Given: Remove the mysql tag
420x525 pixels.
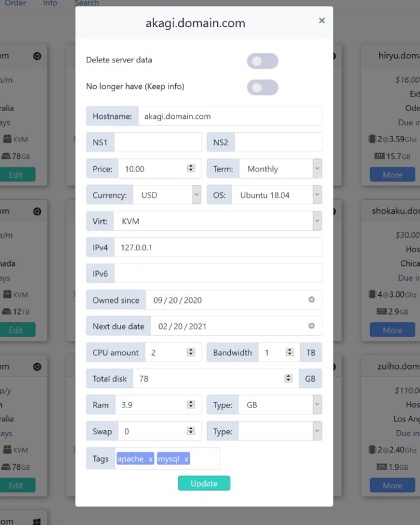Looking at the screenshot, I should 186,459.
